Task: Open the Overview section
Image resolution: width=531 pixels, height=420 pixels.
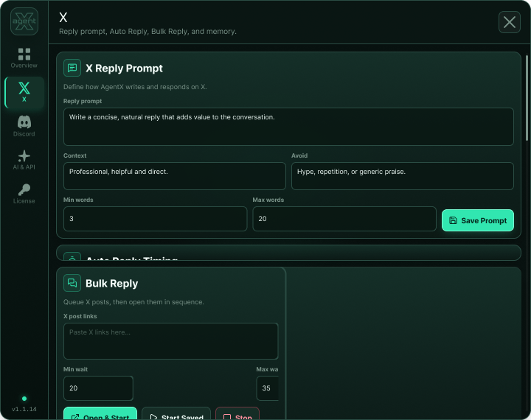Action: [x=24, y=58]
